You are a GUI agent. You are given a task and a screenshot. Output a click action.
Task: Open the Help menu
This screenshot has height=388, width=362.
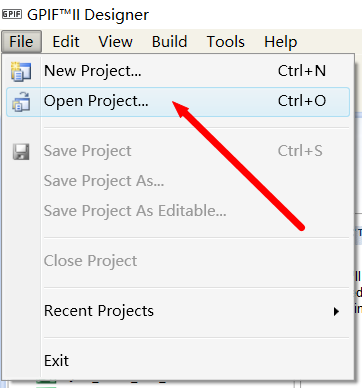pos(280,42)
